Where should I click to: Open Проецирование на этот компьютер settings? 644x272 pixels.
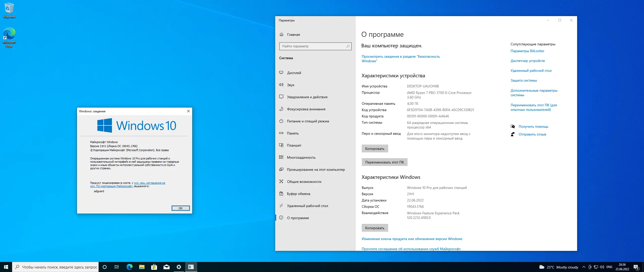316,169
